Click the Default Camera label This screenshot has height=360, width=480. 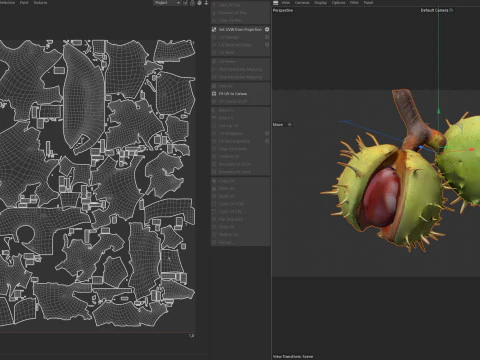click(x=434, y=10)
